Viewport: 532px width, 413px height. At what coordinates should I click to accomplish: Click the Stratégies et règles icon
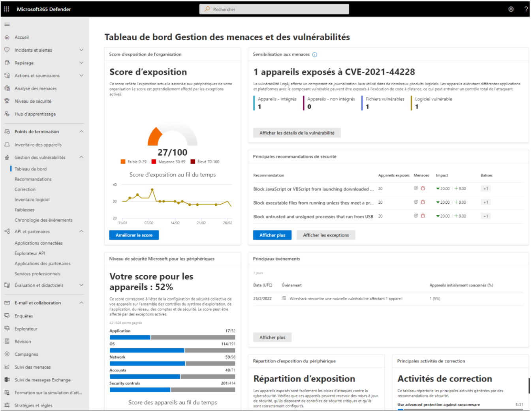pyautogui.click(x=7, y=405)
